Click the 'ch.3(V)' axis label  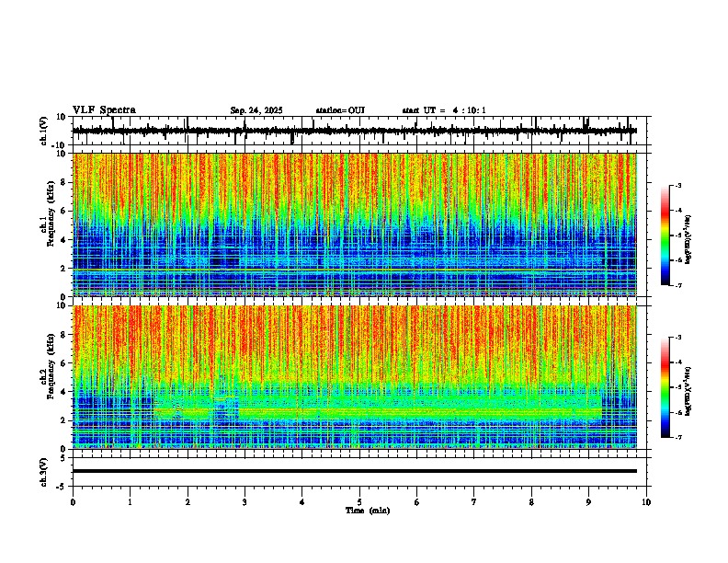[x=44, y=472]
